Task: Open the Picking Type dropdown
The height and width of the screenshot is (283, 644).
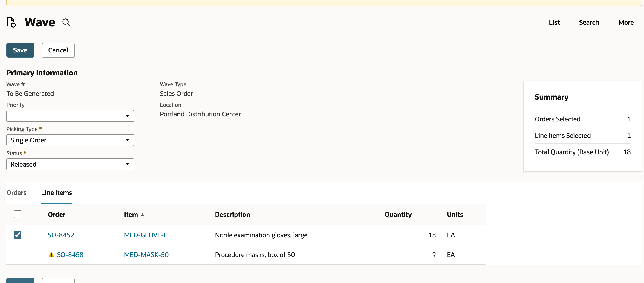Action: [x=70, y=140]
